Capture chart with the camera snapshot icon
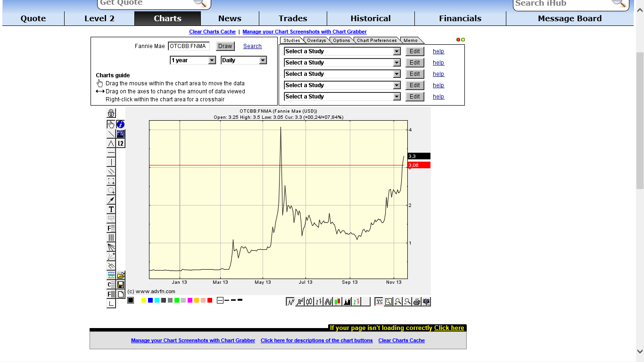 click(426, 302)
